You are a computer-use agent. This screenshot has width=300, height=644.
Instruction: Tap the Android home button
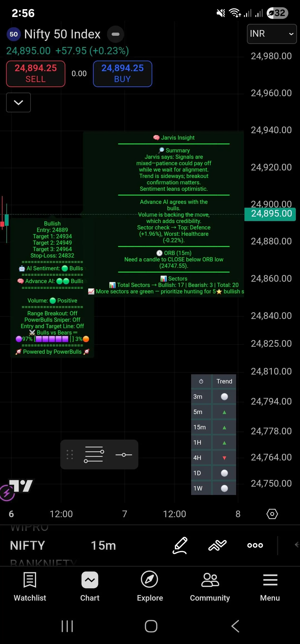point(151,626)
